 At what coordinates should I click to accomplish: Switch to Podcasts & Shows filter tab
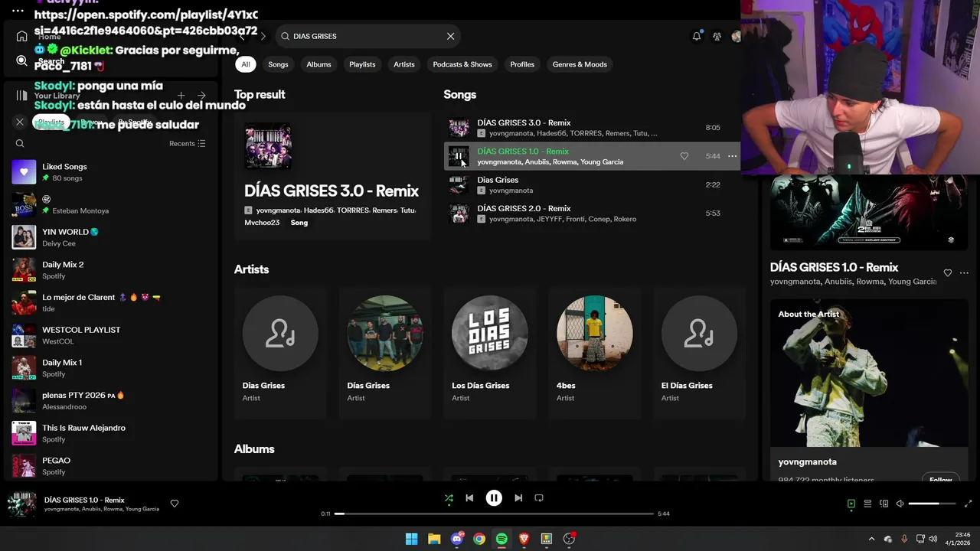click(x=462, y=64)
